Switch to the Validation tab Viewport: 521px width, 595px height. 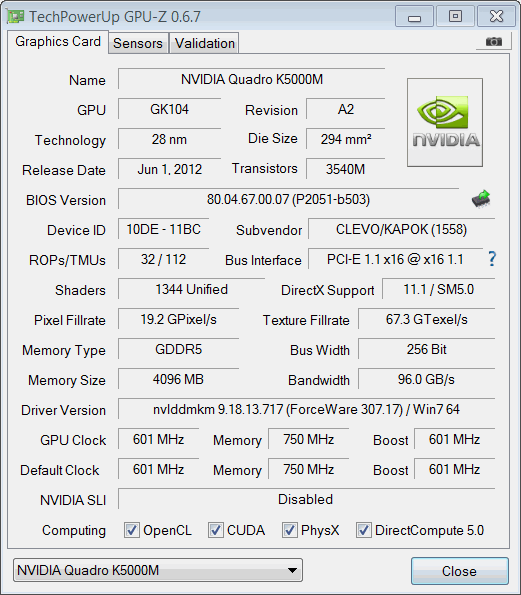coord(205,43)
